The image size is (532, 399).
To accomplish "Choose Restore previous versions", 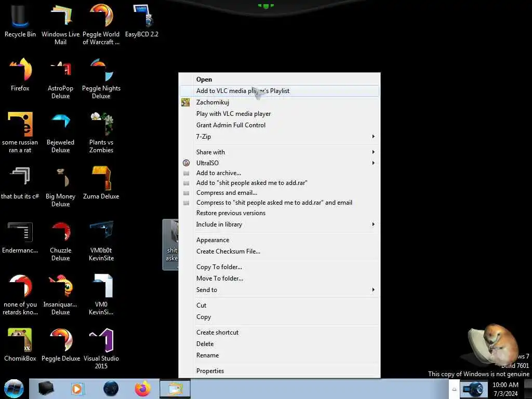I will click(279, 213).
